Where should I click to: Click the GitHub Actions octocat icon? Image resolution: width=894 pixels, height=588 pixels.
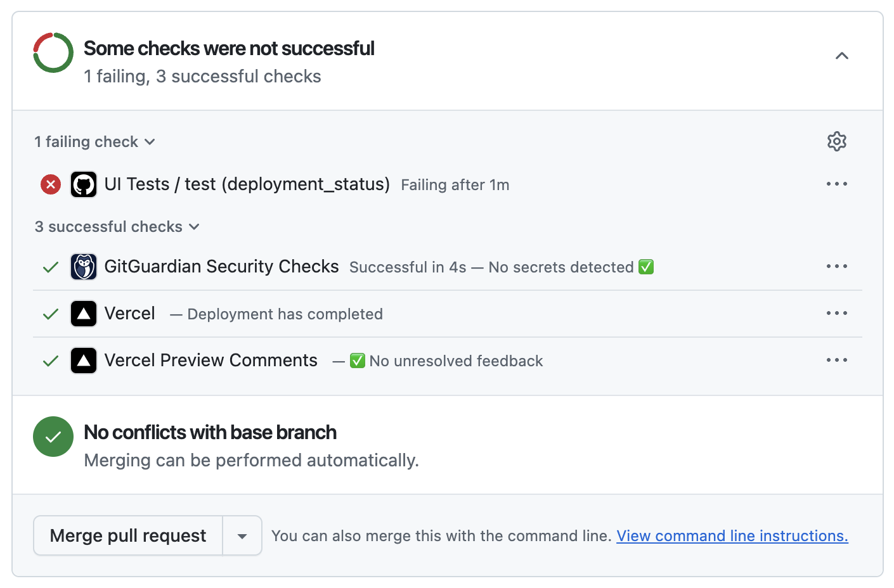click(x=83, y=184)
